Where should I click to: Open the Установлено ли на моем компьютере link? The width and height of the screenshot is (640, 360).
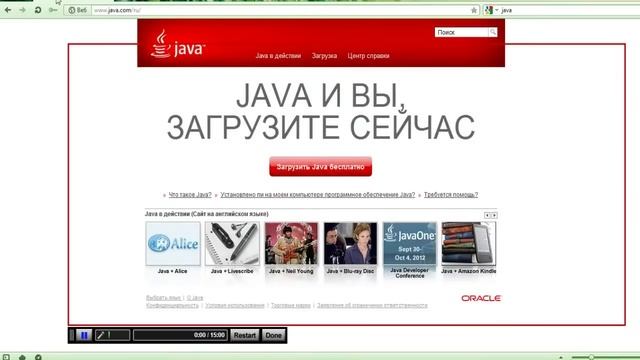[318, 195]
